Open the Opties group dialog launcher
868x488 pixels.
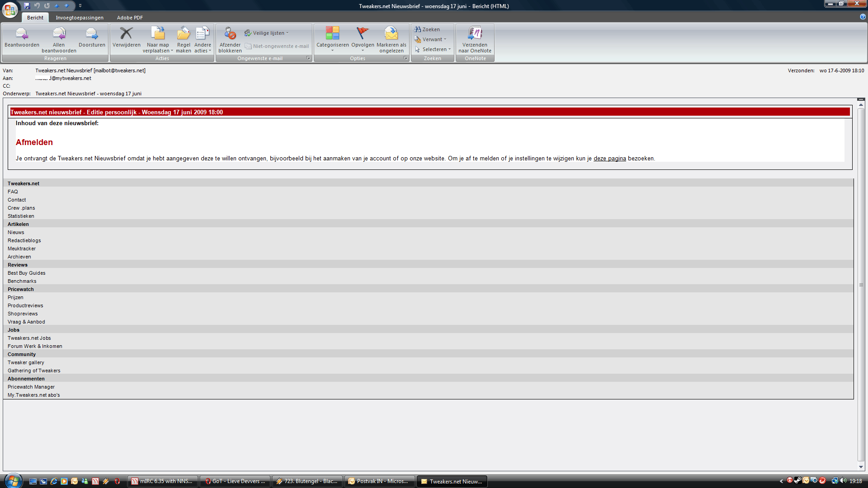tap(406, 58)
